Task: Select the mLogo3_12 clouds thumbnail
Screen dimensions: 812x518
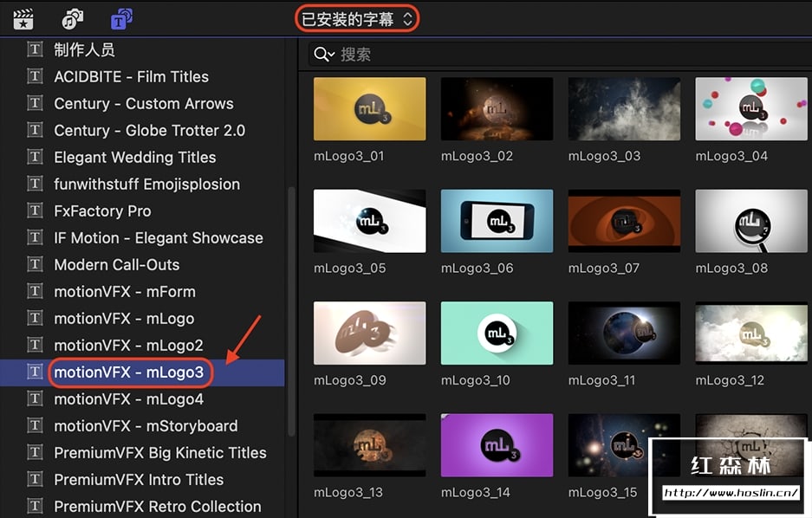Action: click(x=751, y=333)
